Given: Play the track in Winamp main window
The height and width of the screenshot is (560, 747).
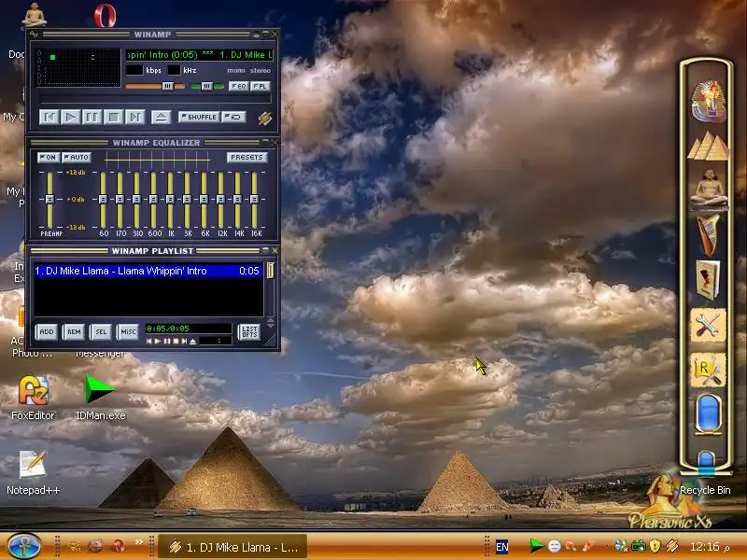Looking at the screenshot, I should coord(70,117).
